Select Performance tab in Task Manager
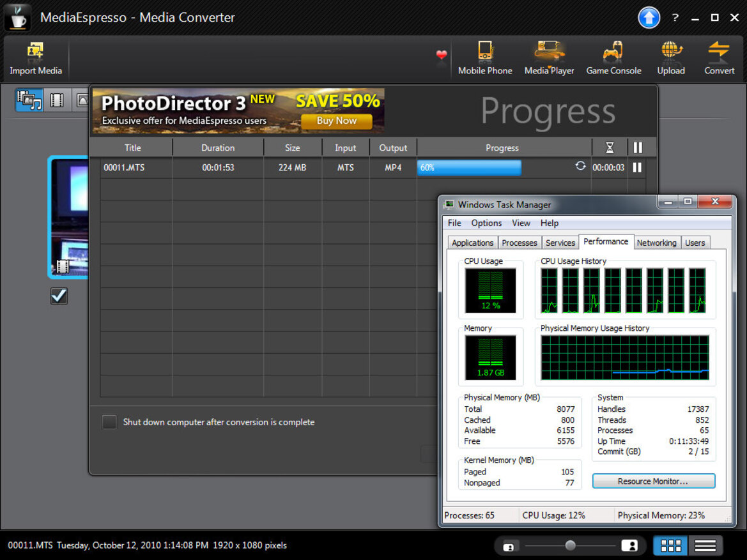747x560 pixels. click(x=606, y=241)
